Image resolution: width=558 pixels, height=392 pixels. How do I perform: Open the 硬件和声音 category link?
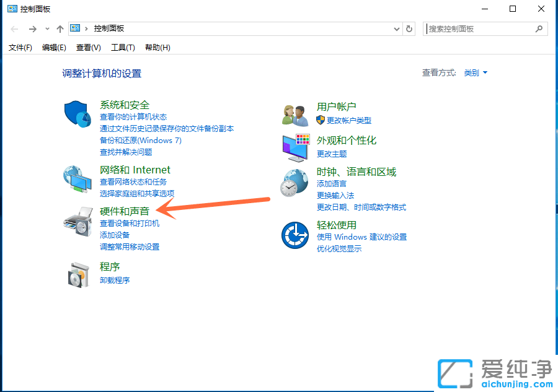125,211
